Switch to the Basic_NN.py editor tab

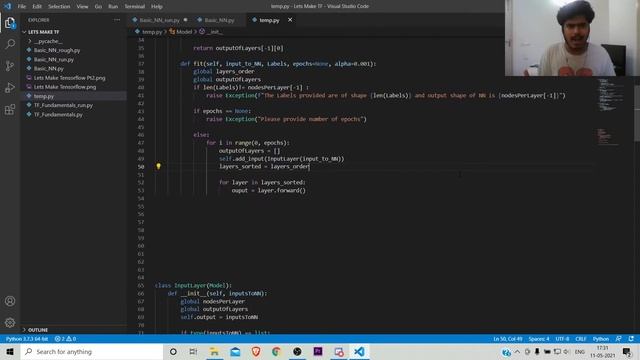coord(219,20)
